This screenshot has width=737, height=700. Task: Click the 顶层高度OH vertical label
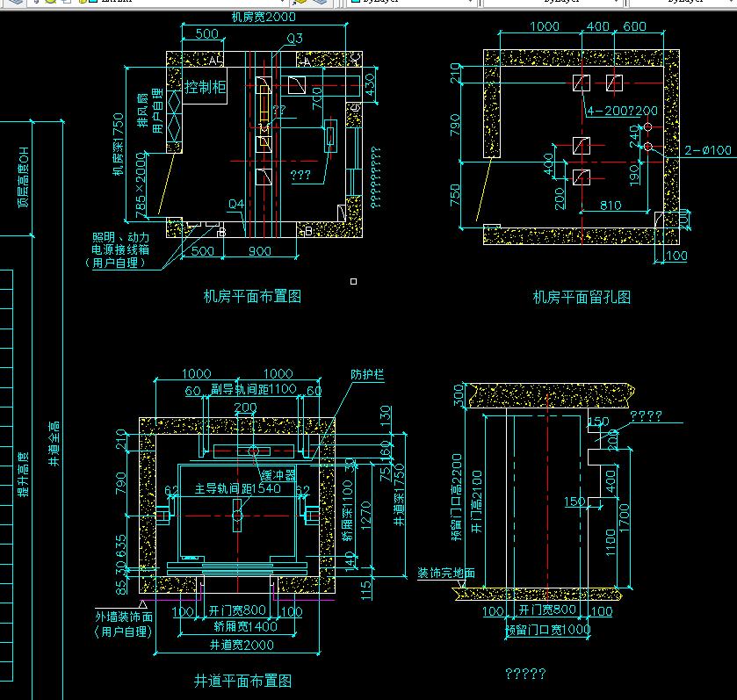click(24, 177)
